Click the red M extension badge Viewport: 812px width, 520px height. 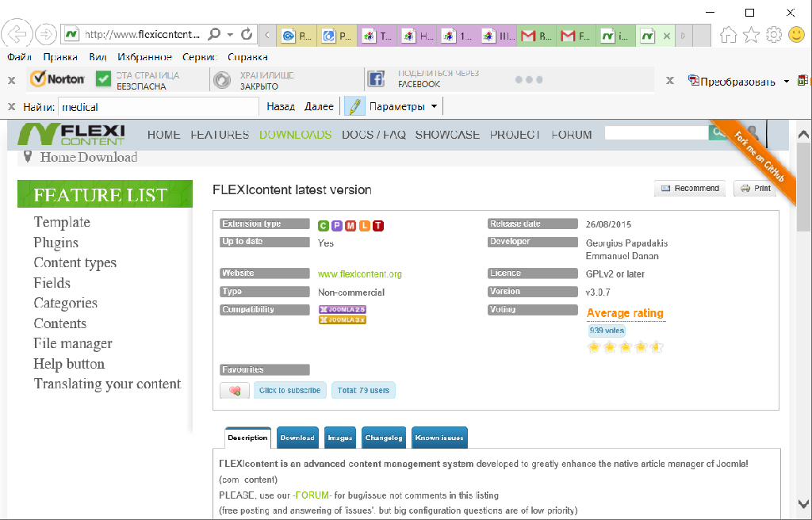pos(350,226)
